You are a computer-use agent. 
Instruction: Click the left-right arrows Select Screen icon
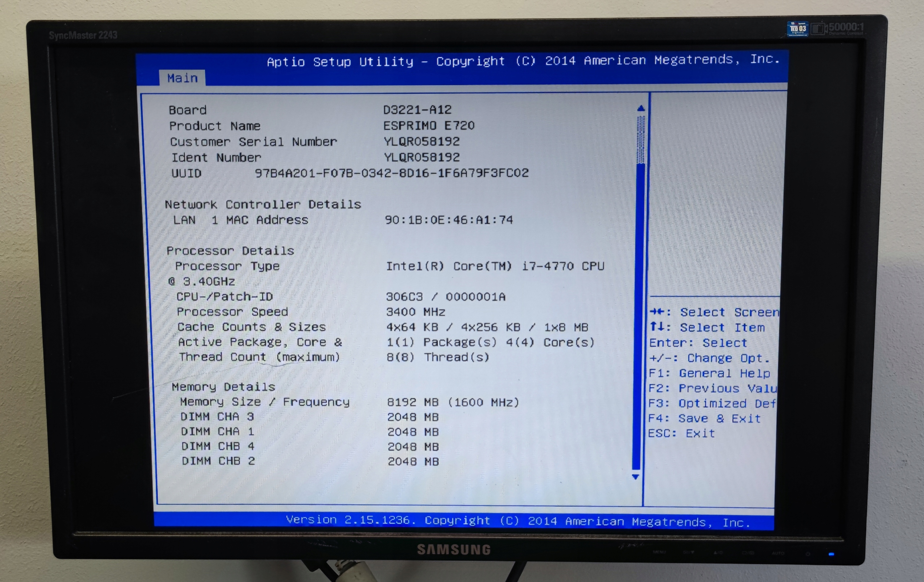click(657, 311)
